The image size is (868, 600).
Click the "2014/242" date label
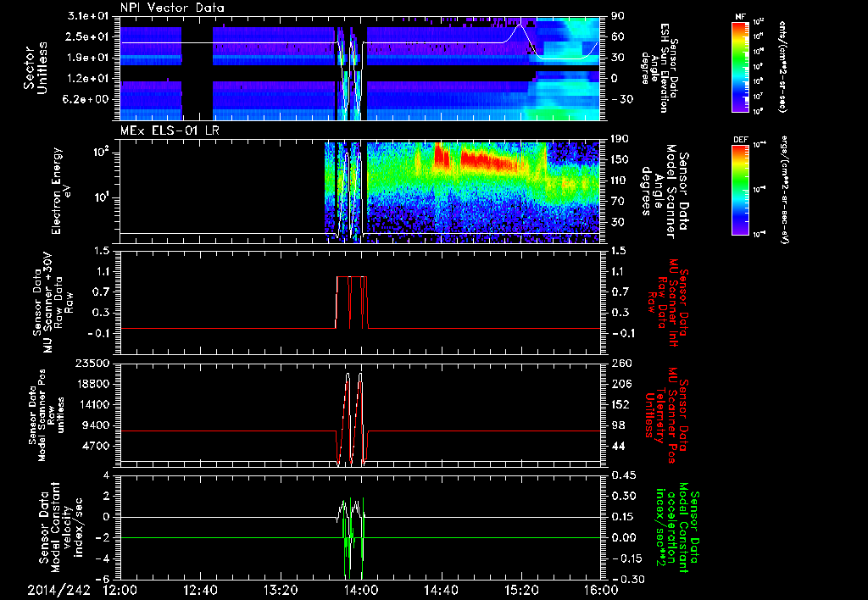(x=59, y=590)
